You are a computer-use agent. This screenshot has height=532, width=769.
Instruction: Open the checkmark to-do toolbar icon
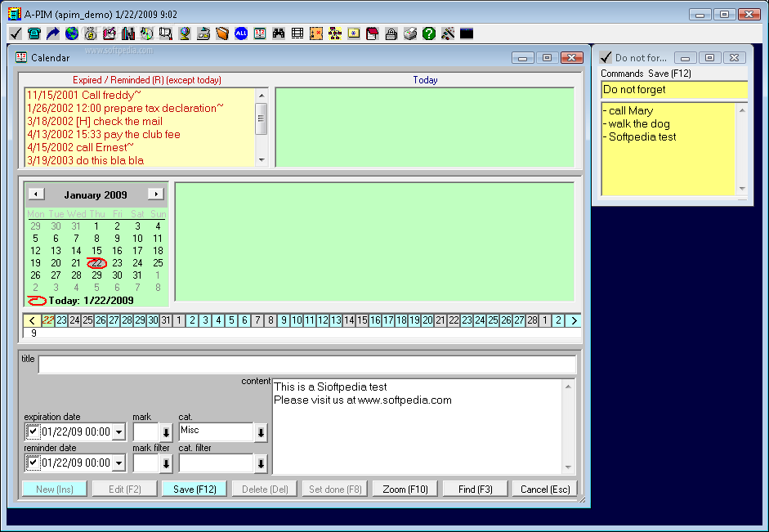[x=16, y=34]
